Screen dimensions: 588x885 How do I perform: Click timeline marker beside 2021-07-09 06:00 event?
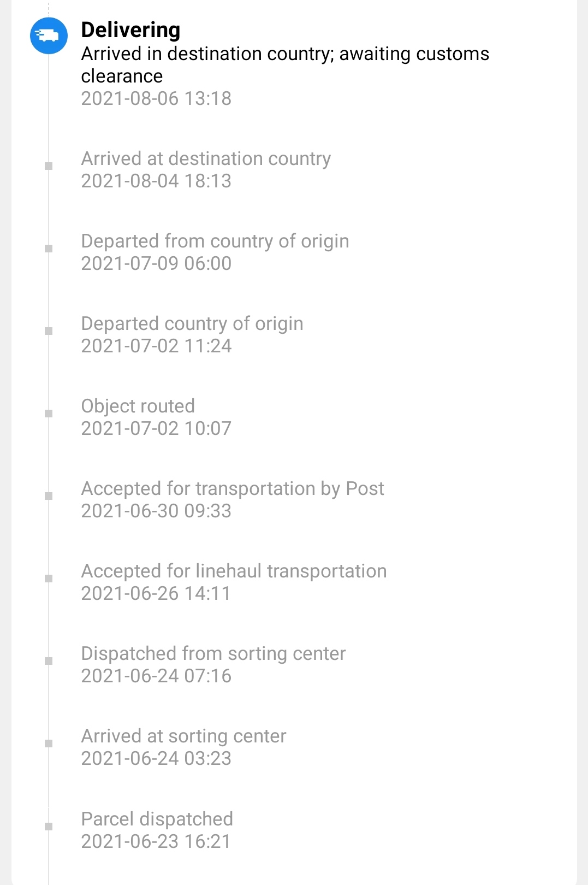[x=49, y=249]
